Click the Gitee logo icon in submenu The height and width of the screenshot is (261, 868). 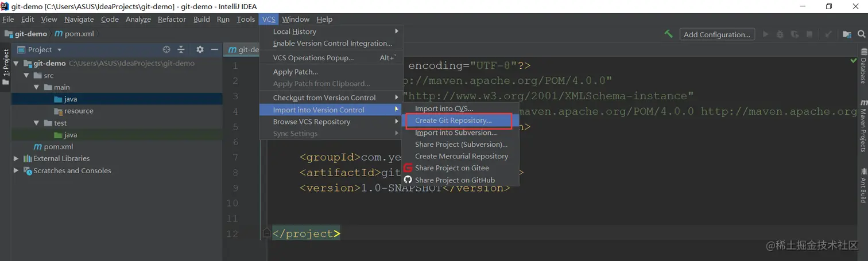click(x=408, y=168)
